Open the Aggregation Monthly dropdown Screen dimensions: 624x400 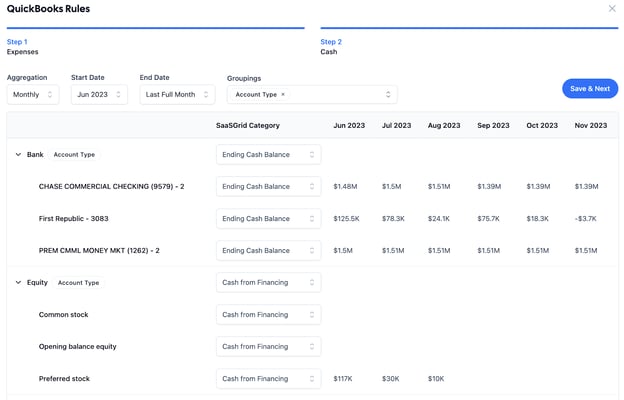click(33, 95)
